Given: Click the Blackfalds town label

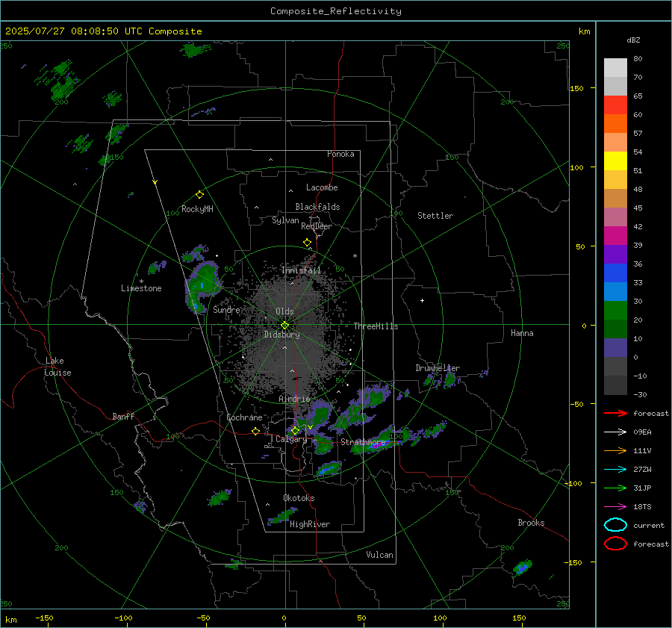Looking at the screenshot, I should (317, 207).
